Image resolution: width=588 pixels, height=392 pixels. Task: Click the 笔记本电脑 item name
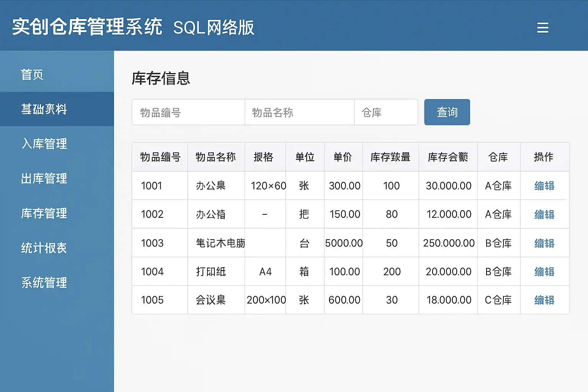(x=220, y=243)
